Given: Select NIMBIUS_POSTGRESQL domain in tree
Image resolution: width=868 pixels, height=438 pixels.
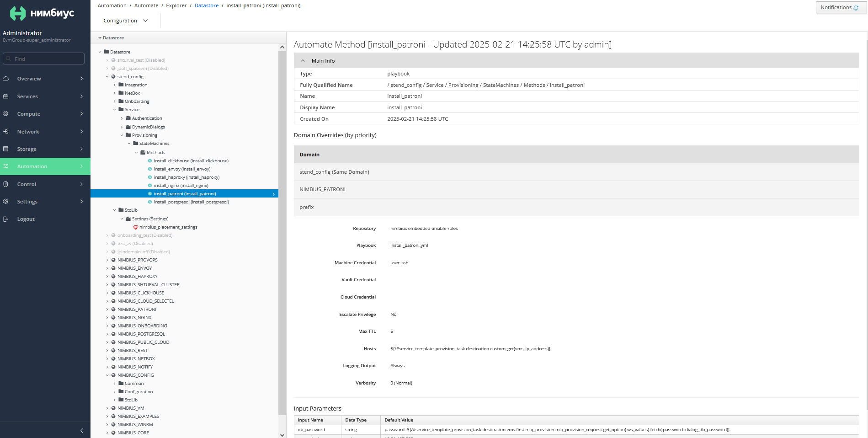Looking at the screenshot, I should 141,334.
